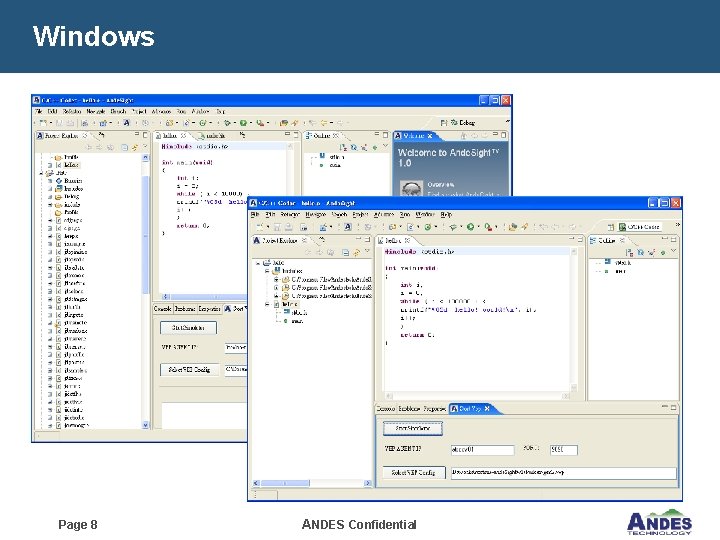720x540 pixels.
Task: Expand the first C:/Program Files include path
Action: [x=276, y=279]
